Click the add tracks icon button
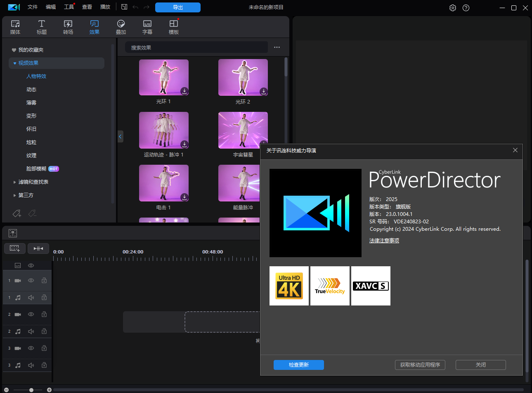This screenshot has height=393, width=532. tap(15, 249)
